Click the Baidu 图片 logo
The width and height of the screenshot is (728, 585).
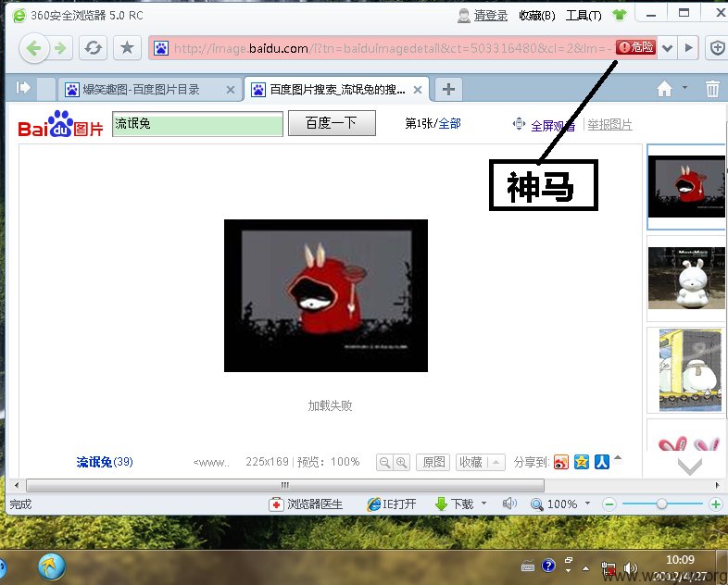(x=60, y=124)
